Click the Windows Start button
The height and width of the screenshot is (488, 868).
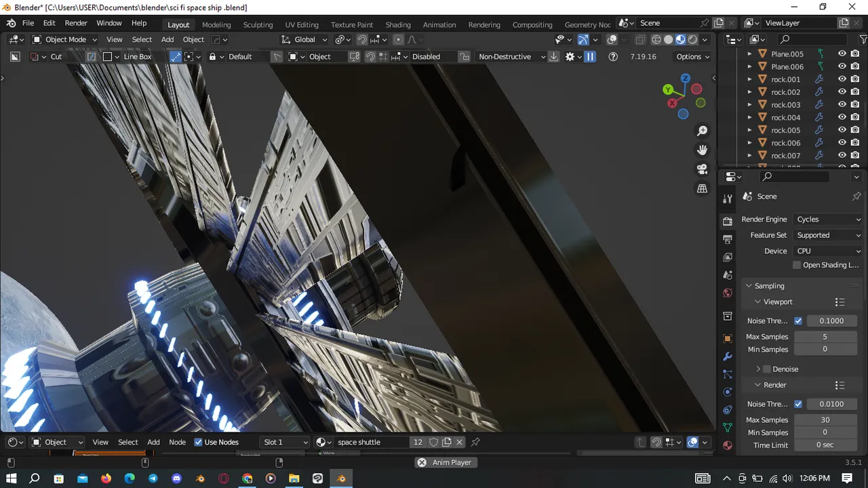click(x=12, y=479)
